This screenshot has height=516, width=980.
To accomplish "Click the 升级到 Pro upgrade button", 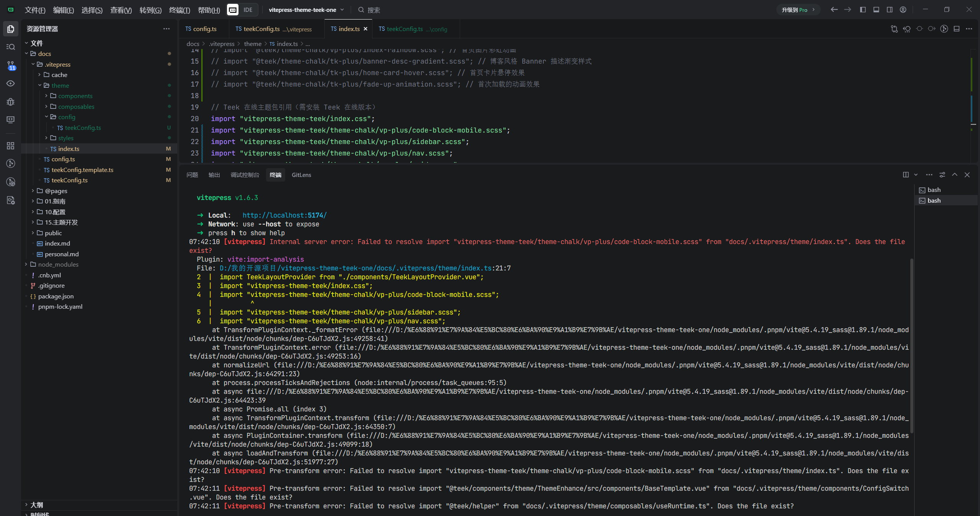I will coord(798,10).
